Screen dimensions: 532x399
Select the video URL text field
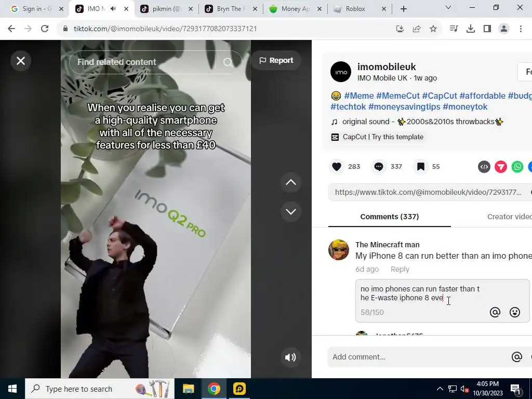click(428, 192)
